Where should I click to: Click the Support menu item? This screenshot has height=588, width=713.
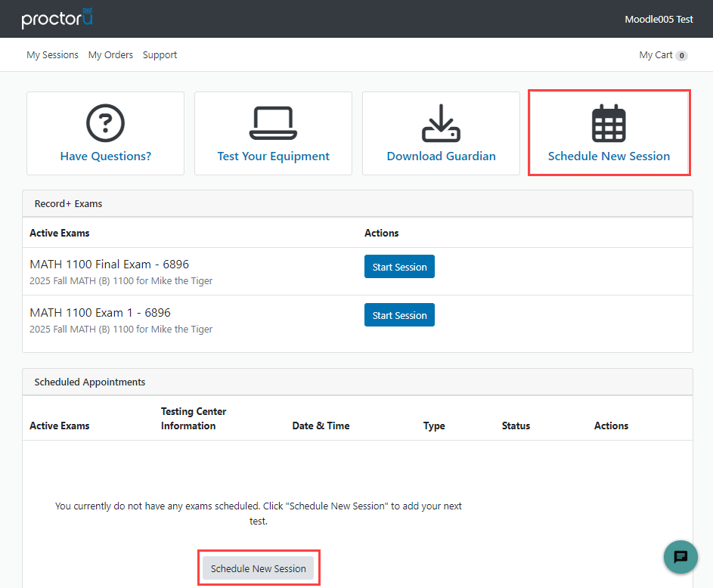(x=160, y=54)
